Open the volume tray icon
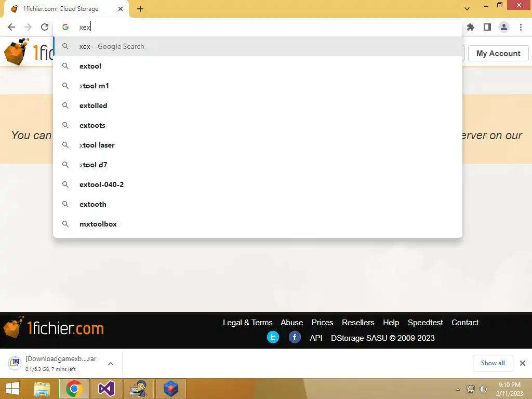This screenshot has height=399, width=532. pyautogui.click(x=483, y=389)
